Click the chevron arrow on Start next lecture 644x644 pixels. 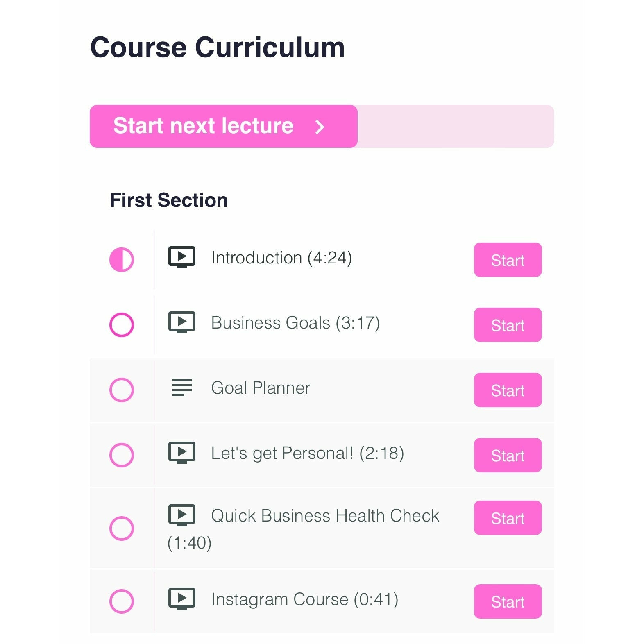[320, 127]
